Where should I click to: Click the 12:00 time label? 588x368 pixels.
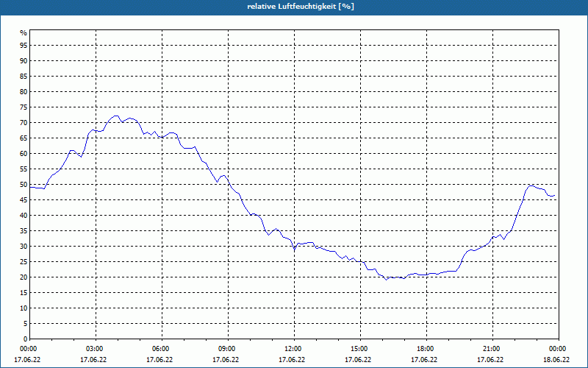293,349
